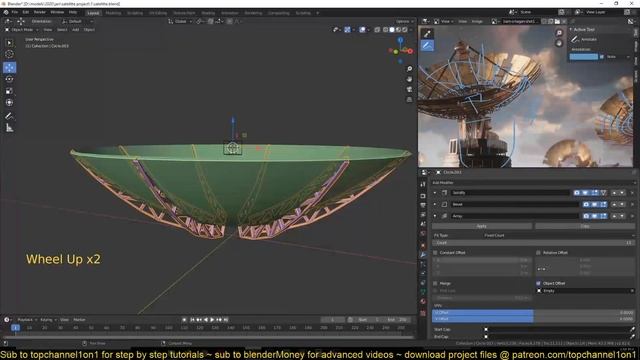Choose the Measure tool in the viewport toolbar
This screenshot has height=360, width=640.
9,128
